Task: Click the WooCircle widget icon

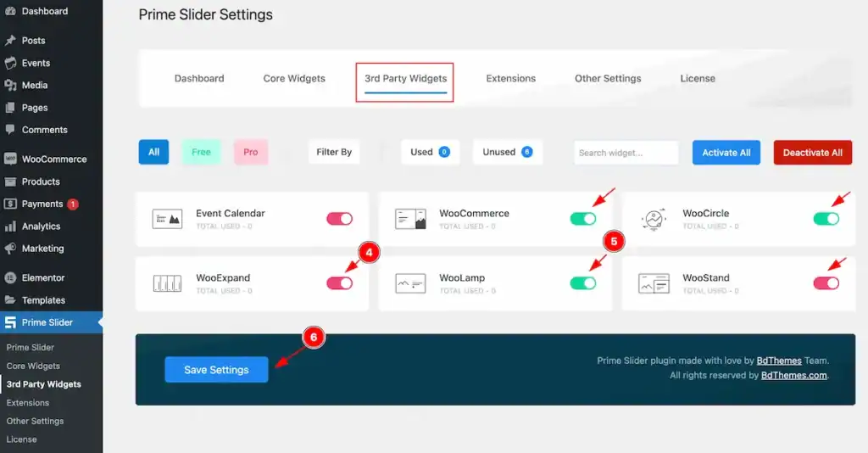Action: (654, 220)
